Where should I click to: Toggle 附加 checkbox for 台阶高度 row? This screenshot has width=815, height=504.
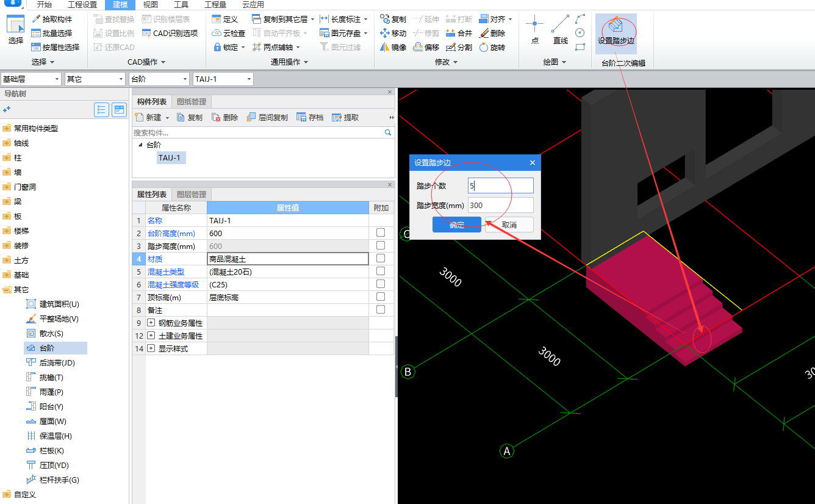point(381,233)
